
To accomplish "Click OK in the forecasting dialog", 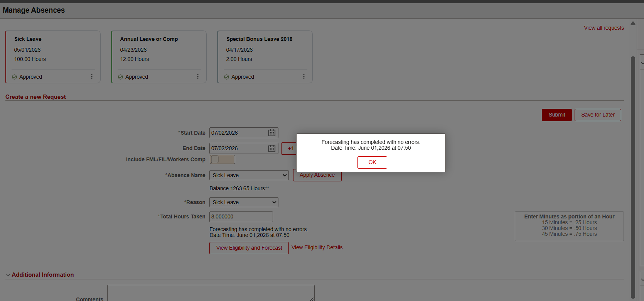I will pyautogui.click(x=372, y=162).
